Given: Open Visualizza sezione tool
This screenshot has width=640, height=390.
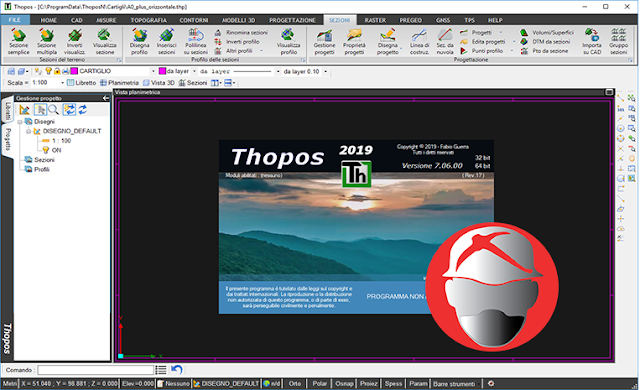Looking at the screenshot, I should [104, 42].
